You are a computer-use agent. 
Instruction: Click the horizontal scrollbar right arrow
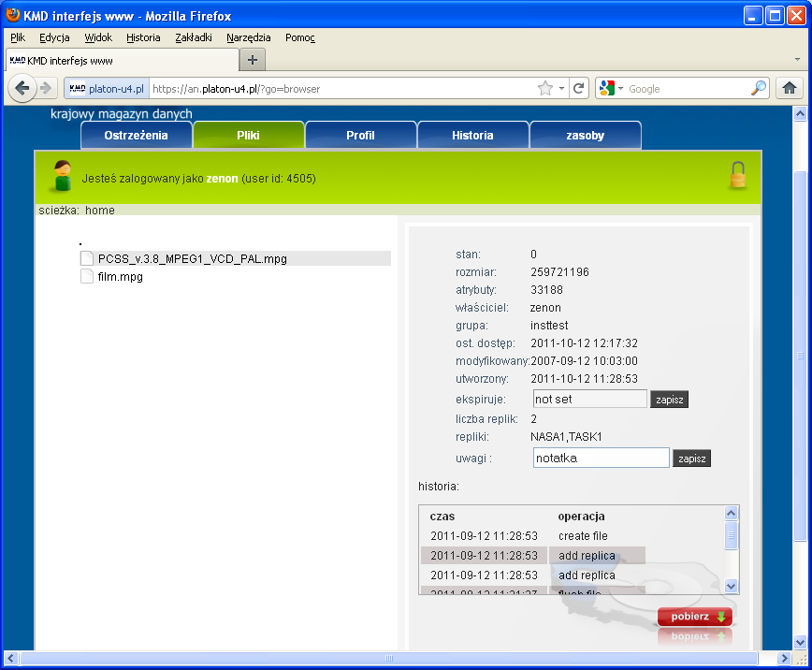pyautogui.click(x=784, y=658)
